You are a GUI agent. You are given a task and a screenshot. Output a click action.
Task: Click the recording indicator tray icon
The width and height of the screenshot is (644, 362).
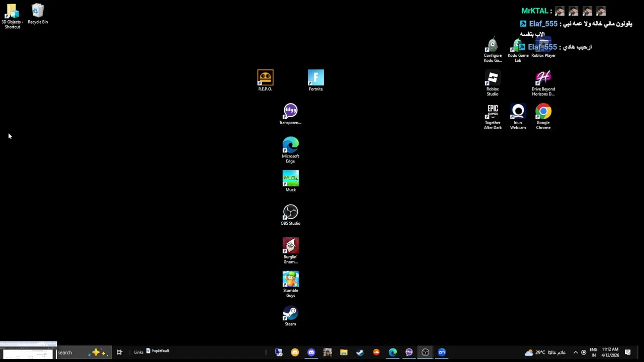coord(584,352)
